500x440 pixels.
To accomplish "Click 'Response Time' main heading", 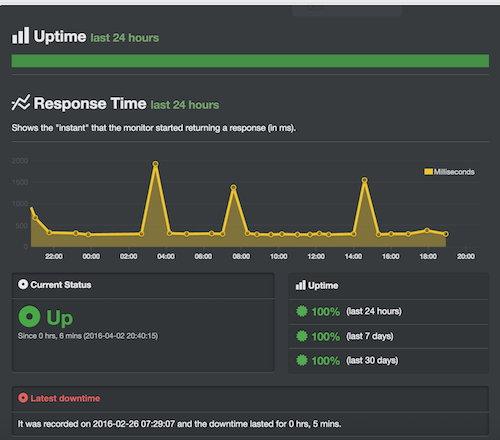I will [x=90, y=103].
